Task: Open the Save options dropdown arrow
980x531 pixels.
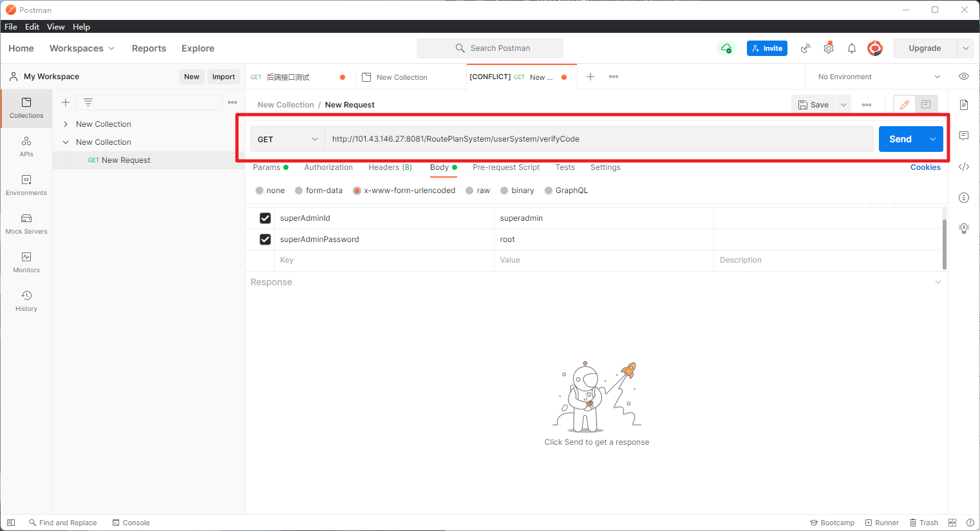Action: tap(843, 105)
